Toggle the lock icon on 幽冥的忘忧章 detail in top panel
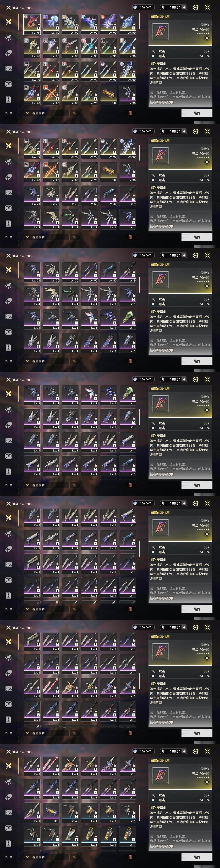Screen dimensions: 220x868 207,38
